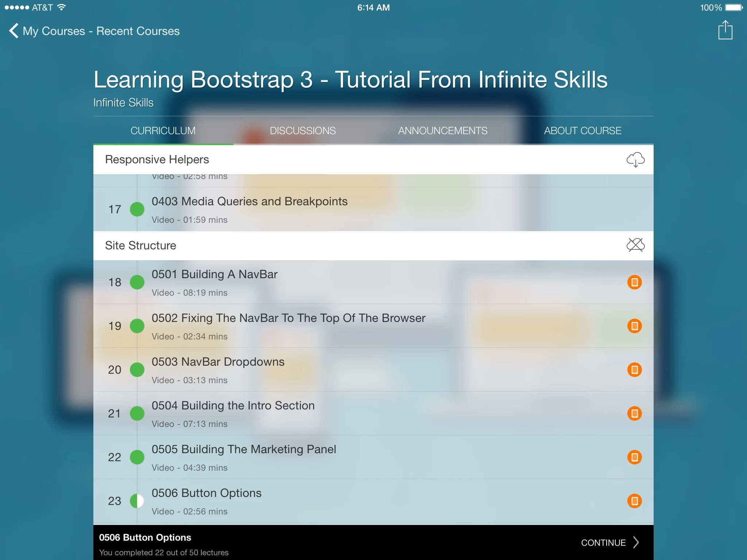This screenshot has height=560, width=747.
Task: Tap orange device icon for 0504 Building the Intro Section
Action: click(x=635, y=413)
